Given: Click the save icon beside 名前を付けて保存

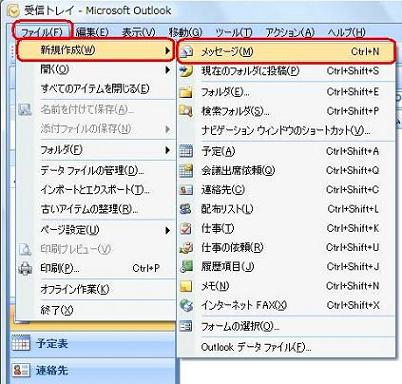Looking at the screenshot, I should [25, 109].
